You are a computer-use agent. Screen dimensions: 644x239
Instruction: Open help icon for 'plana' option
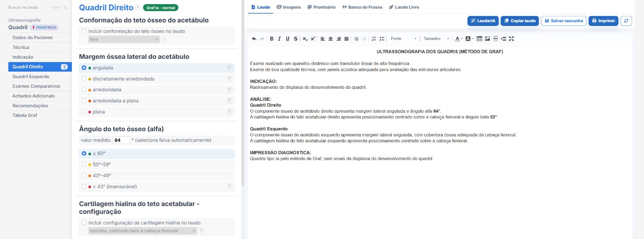[x=229, y=112]
